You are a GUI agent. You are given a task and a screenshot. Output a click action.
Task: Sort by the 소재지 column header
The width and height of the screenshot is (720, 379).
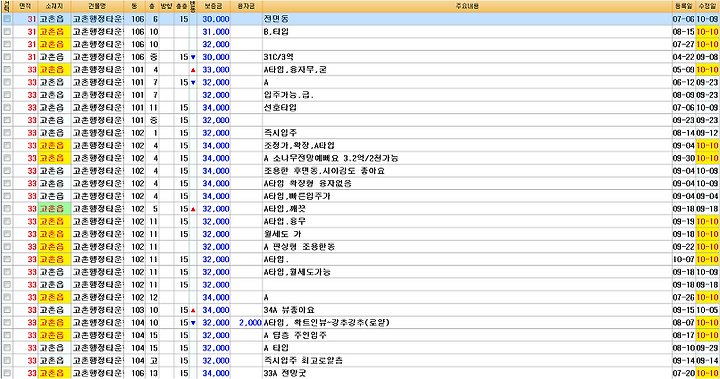pos(54,6)
